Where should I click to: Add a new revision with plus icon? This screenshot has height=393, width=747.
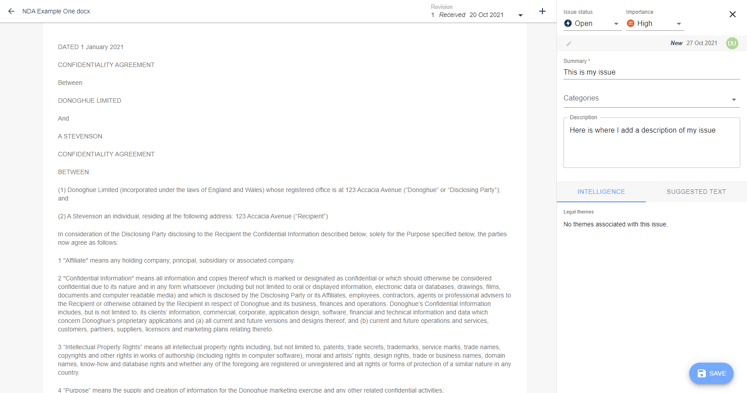[542, 11]
